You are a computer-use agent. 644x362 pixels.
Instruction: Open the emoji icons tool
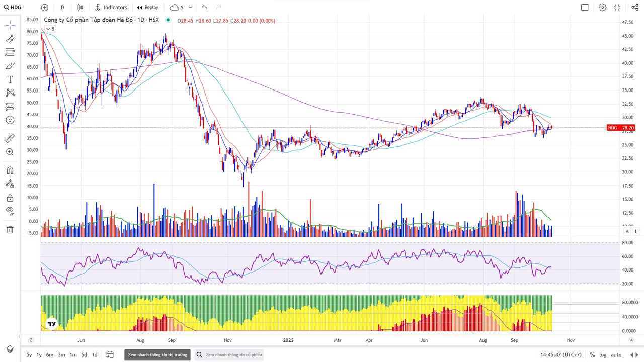(x=10, y=120)
